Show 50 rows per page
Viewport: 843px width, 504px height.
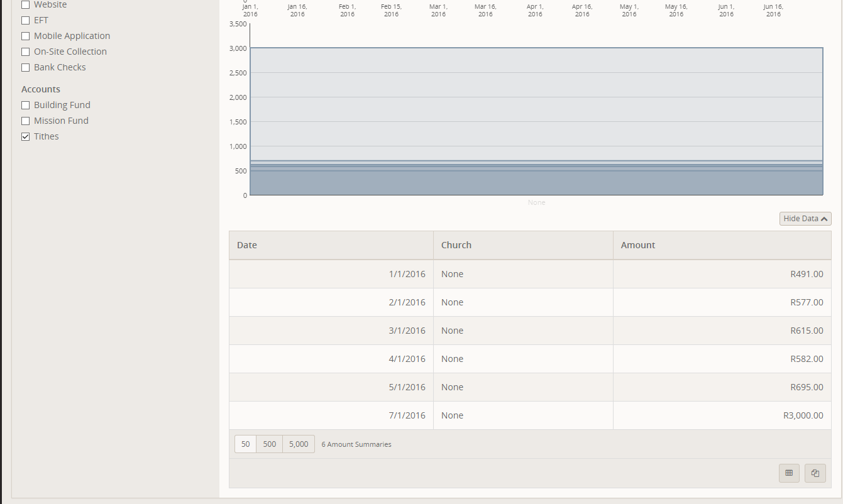click(245, 444)
